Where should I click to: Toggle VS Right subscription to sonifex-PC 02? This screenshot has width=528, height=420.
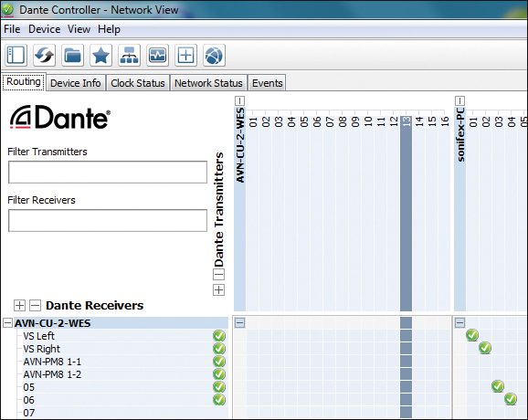[485, 348]
